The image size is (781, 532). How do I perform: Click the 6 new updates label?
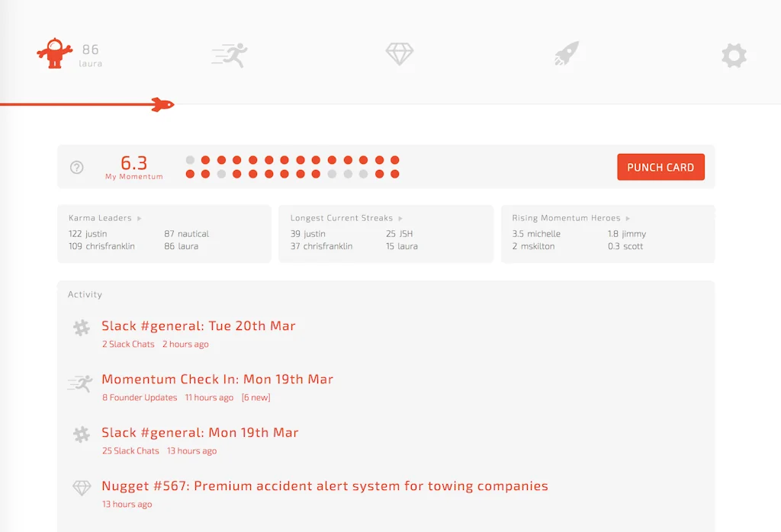pyautogui.click(x=256, y=398)
